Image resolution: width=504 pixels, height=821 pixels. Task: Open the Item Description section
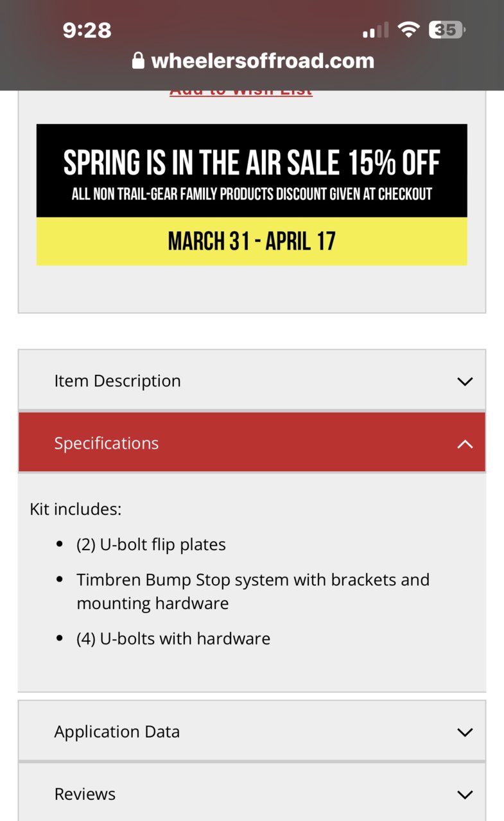point(252,380)
